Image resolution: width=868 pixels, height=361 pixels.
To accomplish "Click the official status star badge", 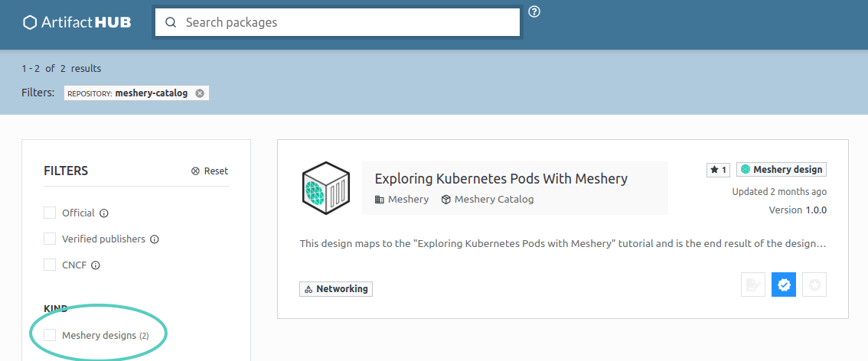I will [814, 285].
